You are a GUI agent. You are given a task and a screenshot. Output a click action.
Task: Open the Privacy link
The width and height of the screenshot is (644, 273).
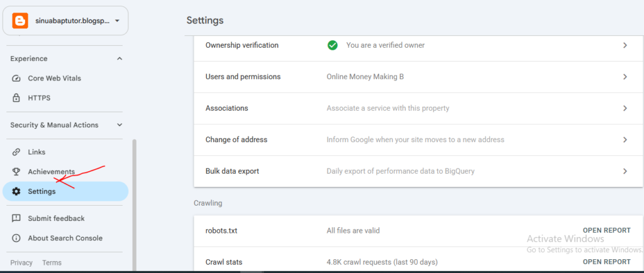(x=21, y=263)
